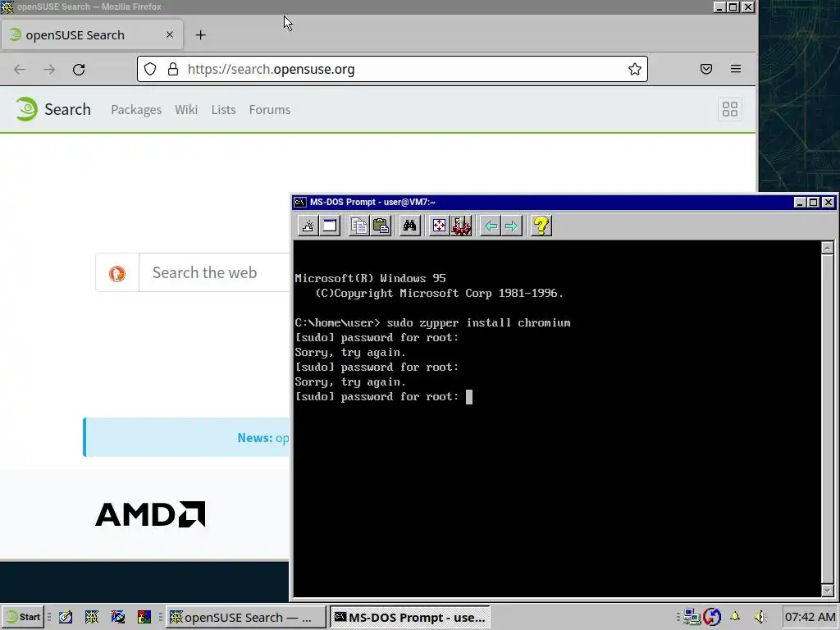The height and width of the screenshot is (630, 840).
Task: Click the Search the web input field
Action: (214, 272)
